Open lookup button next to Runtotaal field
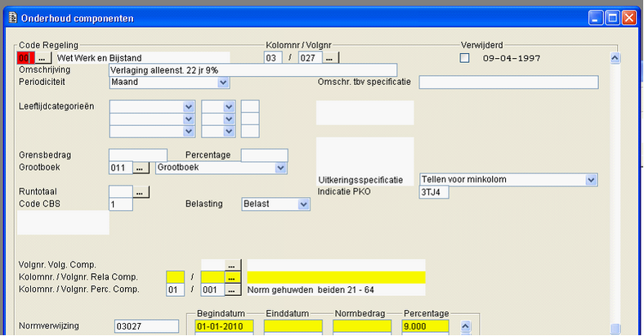The height and width of the screenshot is (336, 644). click(141, 192)
